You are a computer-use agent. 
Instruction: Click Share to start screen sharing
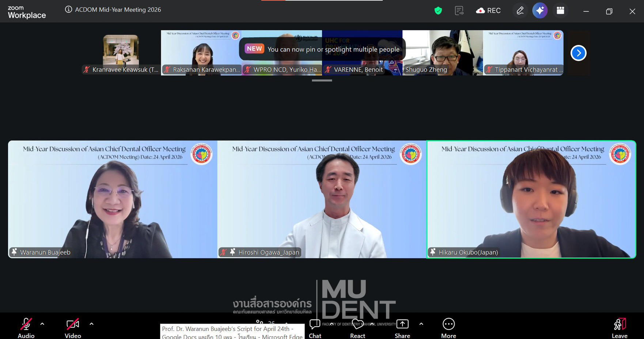tap(402, 328)
